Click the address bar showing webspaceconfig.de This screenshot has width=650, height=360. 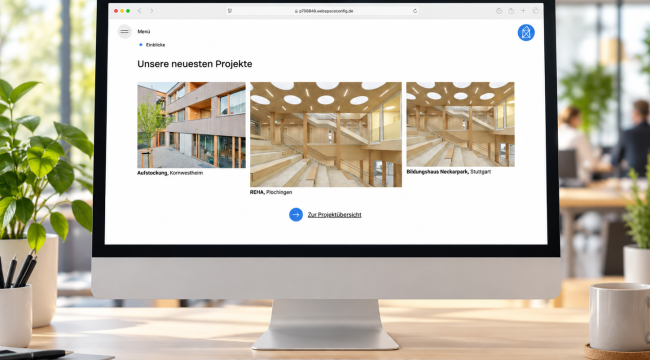point(322,11)
